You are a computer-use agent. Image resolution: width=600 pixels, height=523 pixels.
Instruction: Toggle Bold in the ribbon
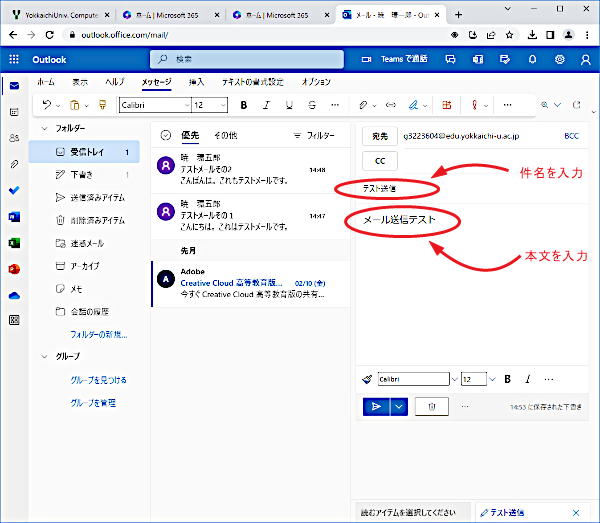tap(243, 105)
